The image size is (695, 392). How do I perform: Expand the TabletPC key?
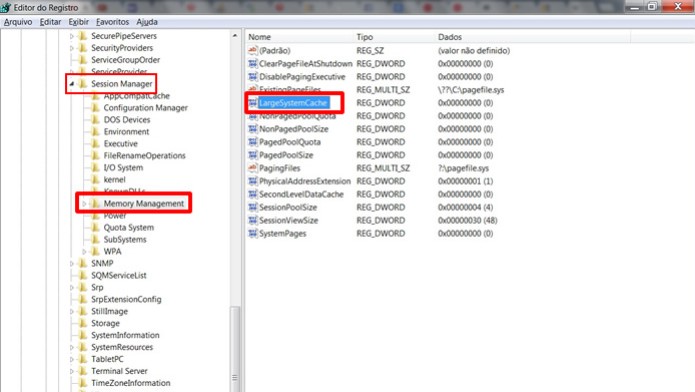point(72,359)
